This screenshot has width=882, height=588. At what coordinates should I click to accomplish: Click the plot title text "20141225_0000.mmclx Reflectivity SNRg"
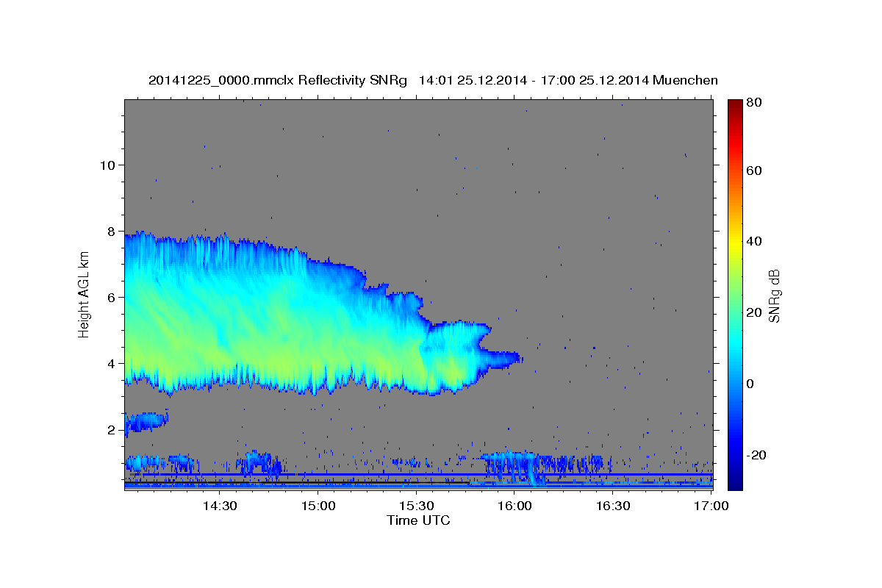click(278, 80)
